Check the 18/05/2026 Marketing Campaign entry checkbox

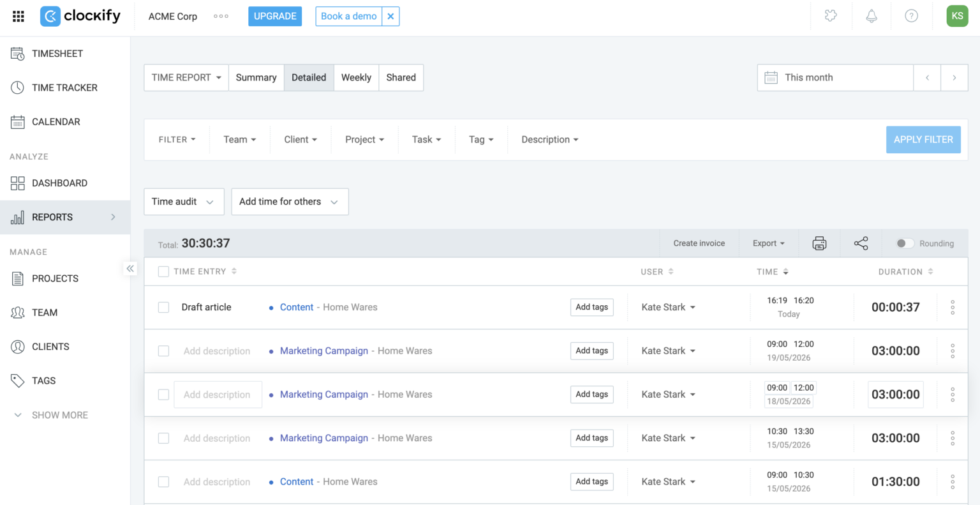tap(163, 395)
